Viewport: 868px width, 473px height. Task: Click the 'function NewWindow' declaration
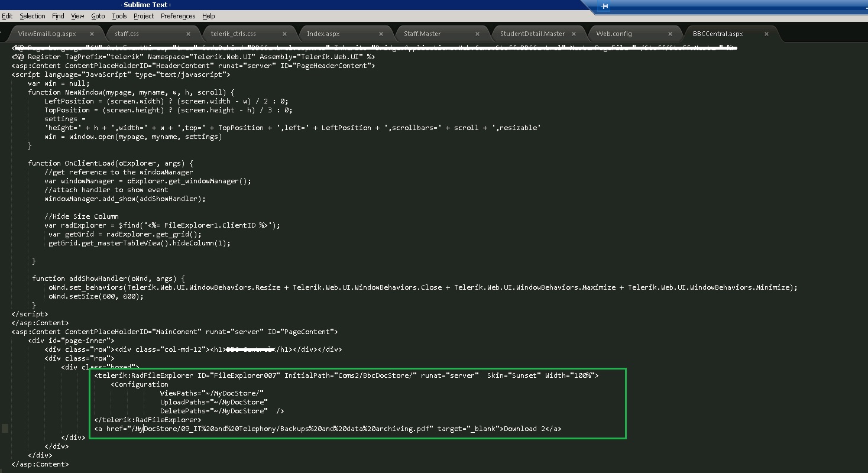pos(131,92)
